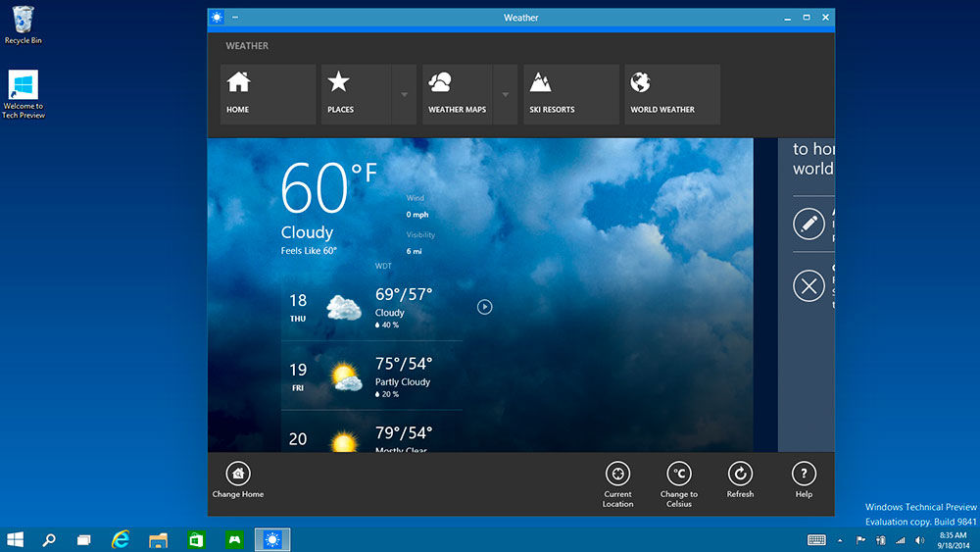Use Current Location button
The width and height of the screenshot is (980, 552).
tap(617, 474)
